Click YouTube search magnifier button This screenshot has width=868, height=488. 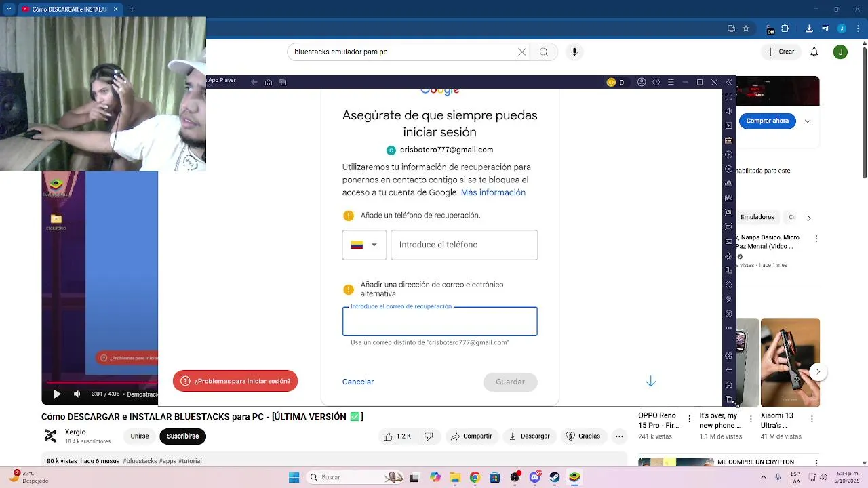pos(543,52)
